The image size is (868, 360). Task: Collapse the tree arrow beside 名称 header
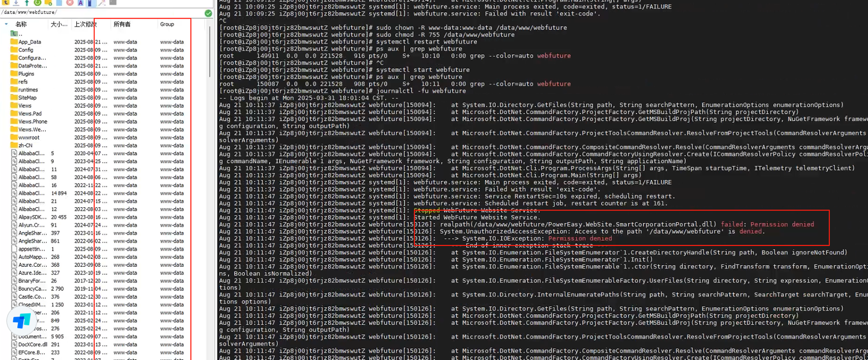[6, 24]
